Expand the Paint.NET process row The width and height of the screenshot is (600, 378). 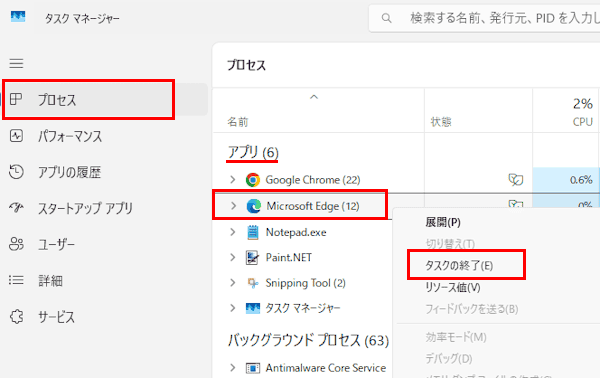click(x=233, y=257)
